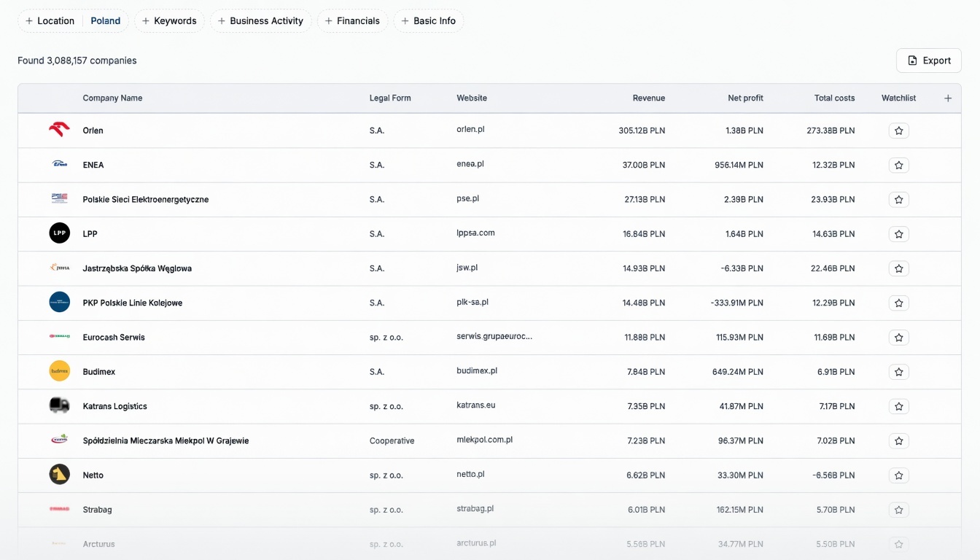Open the Katrans Logistics company name
The width and height of the screenshot is (980, 560).
coord(114,406)
